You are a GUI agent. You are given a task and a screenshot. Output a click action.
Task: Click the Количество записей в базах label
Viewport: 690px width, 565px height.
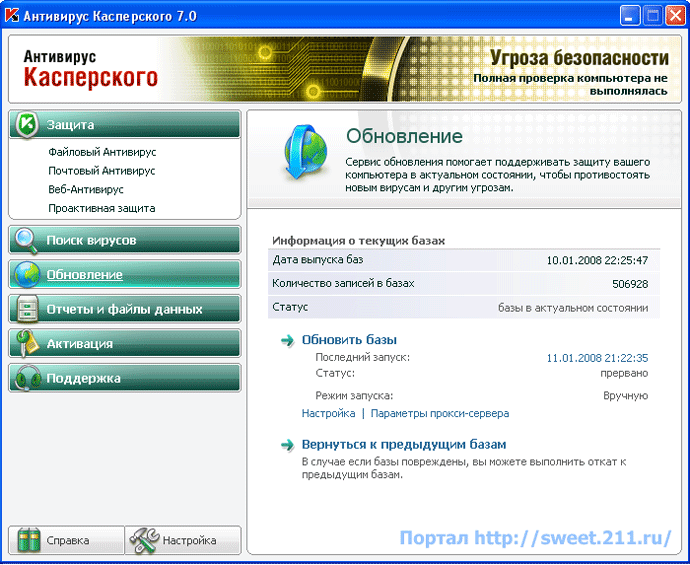(x=343, y=283)
